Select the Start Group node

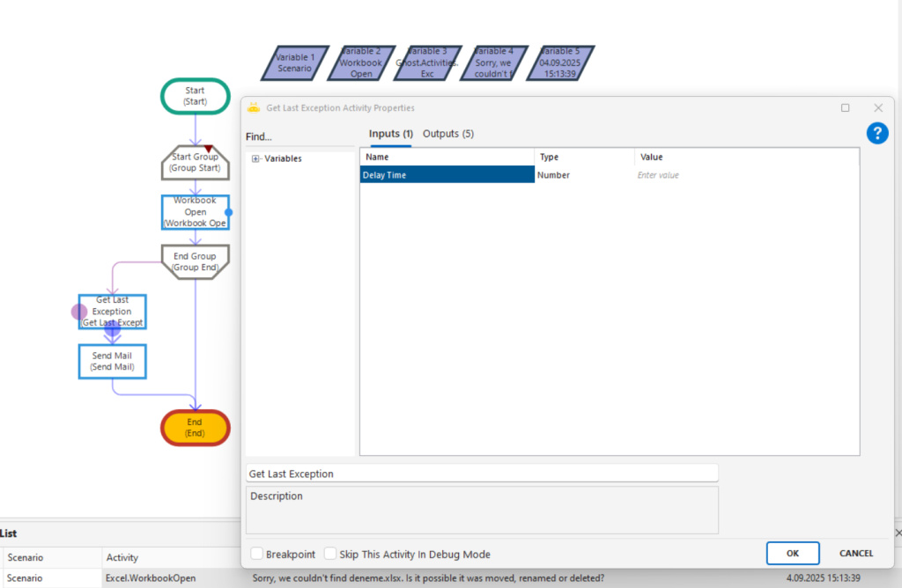(x=195, y=162)
